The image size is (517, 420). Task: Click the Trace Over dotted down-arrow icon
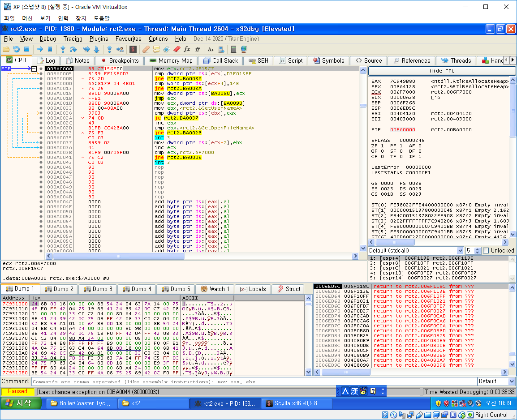(x=97, y=49)
